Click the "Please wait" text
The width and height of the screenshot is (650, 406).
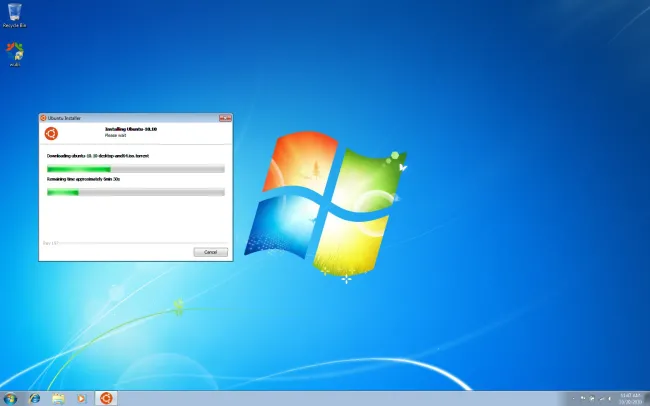pyautogui.click(x=115, y=135)
